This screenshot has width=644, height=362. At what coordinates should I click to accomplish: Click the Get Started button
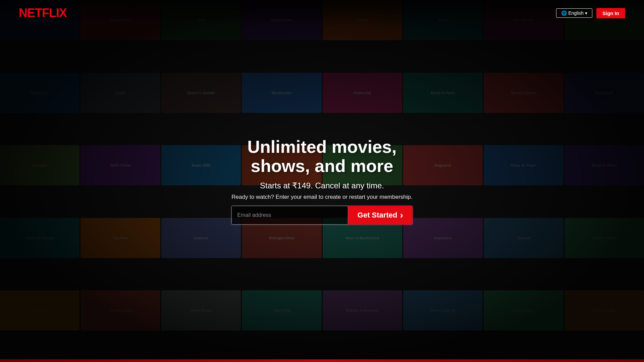click(x=380, y=215)
